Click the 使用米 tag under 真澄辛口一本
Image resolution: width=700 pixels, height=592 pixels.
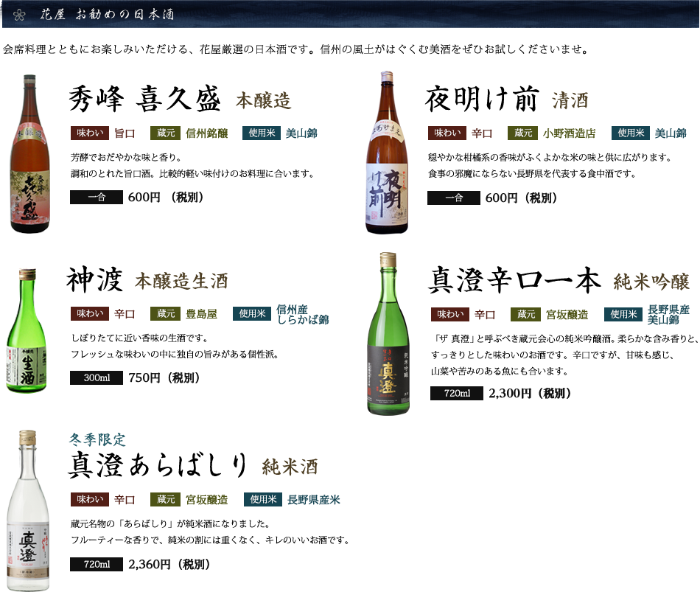click(x=623, y=315)
